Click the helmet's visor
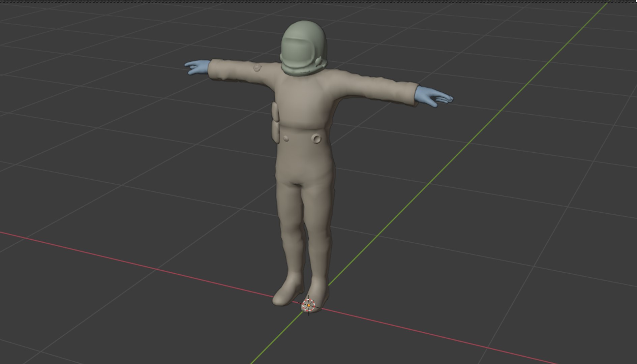This screenshot has height=364, width=637. point(297,51)
